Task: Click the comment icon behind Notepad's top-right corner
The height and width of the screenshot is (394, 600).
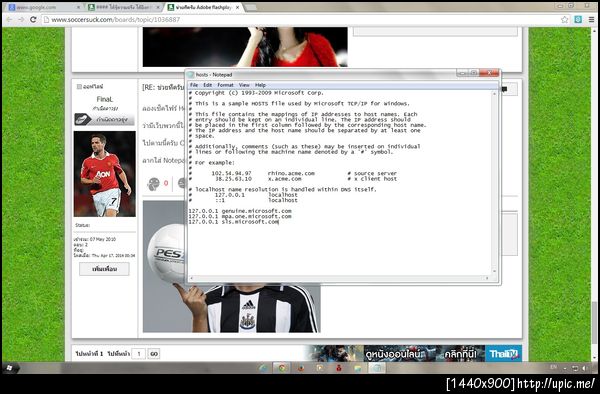Action: click(504, 89)
